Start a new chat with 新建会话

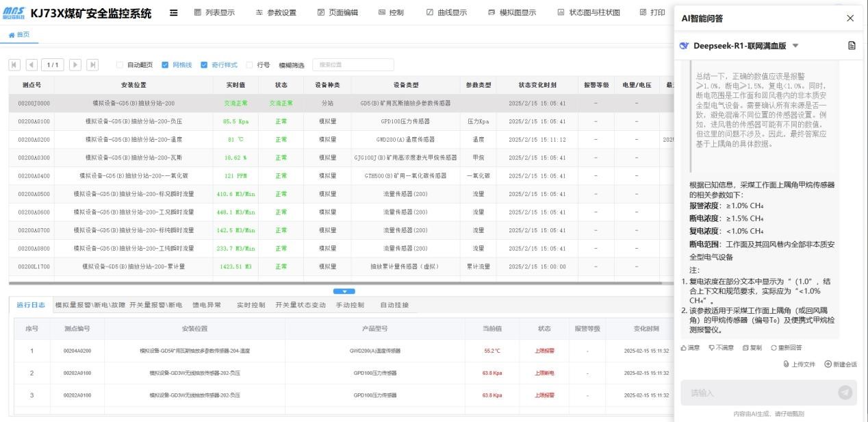(841, 364)
